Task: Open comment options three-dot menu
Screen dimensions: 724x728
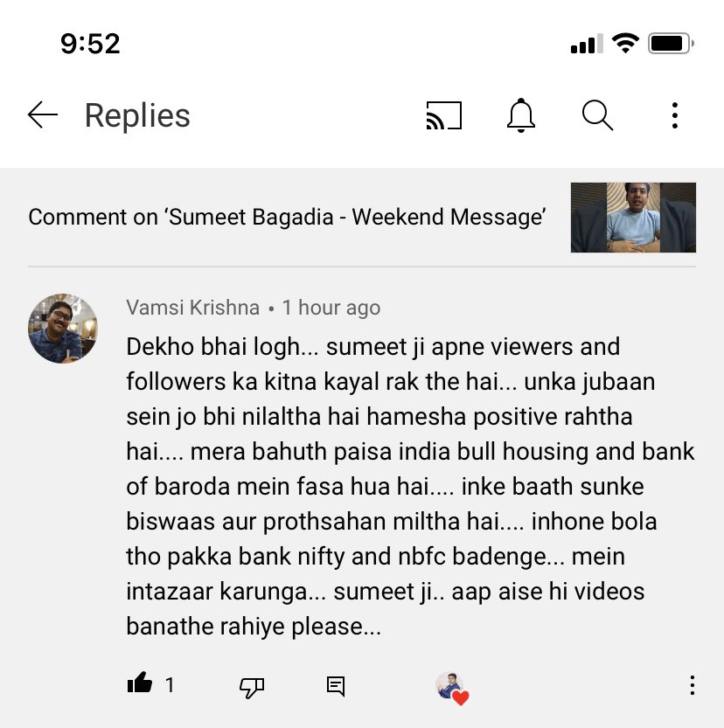Action: click(692, 685)
